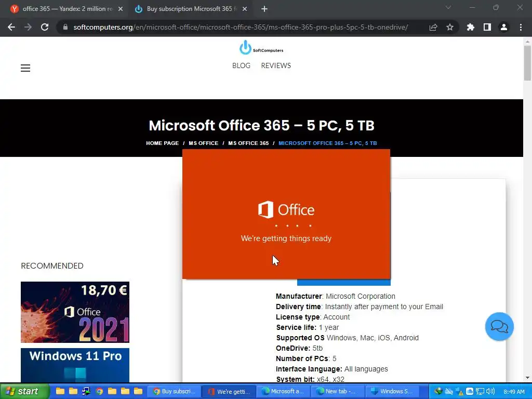The height and width of the screenshot is (399, 532).
Task: Reload the current page
Action: point(45,27)
